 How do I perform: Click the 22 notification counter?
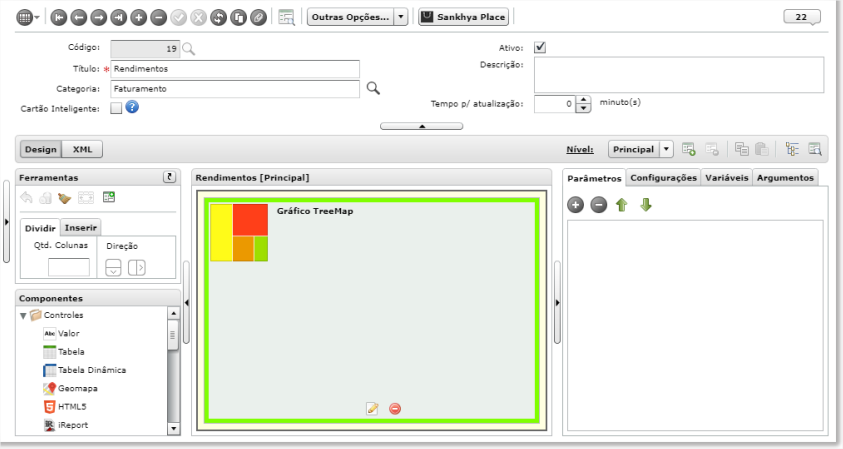coord(802,17)
